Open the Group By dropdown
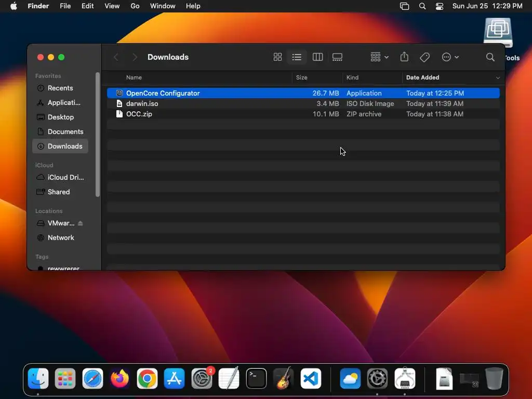 379,57
